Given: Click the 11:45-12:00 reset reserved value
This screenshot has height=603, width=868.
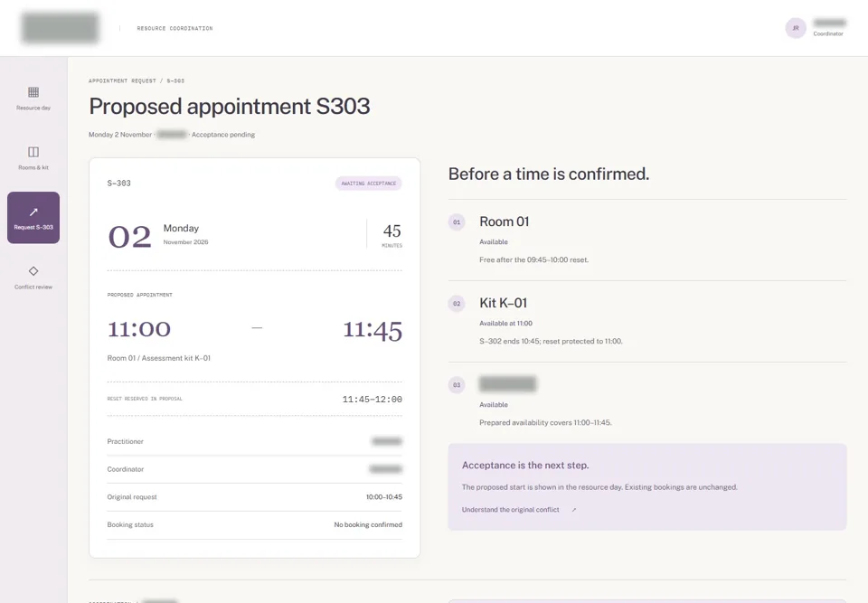Looking at the screenshot, I should 372,400.
